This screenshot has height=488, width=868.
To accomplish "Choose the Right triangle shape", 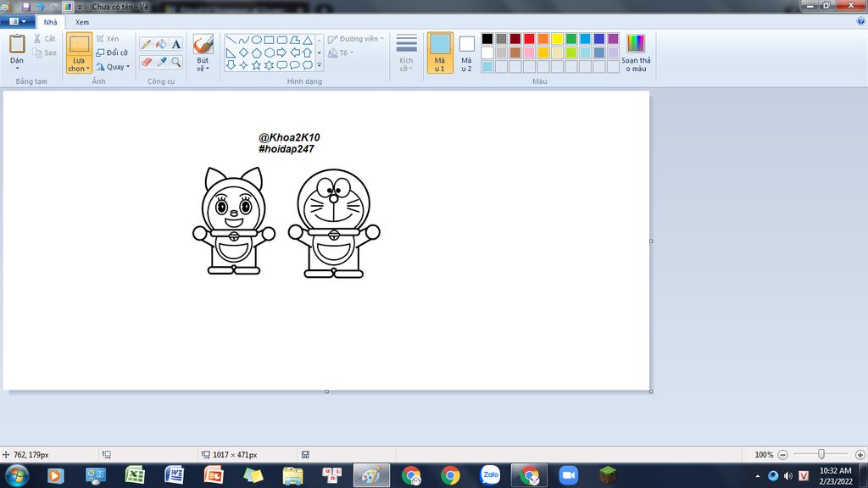I will [x=231, y=53].
